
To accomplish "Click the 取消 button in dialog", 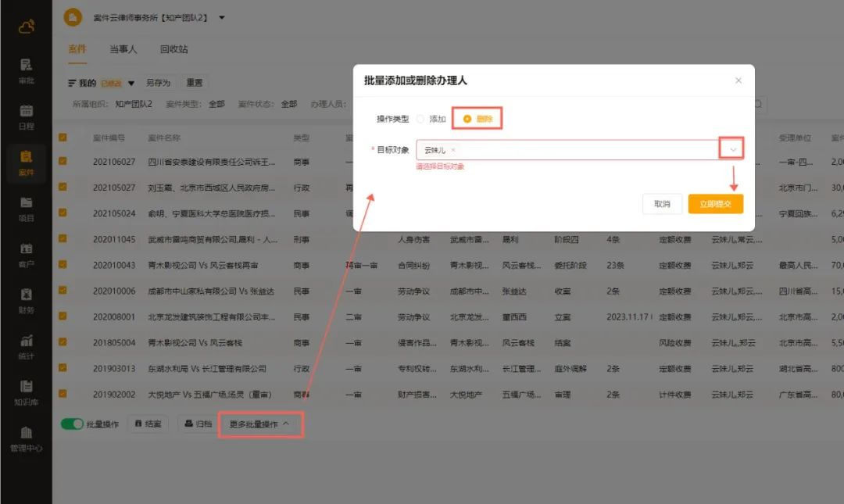I will pos(662,204).
